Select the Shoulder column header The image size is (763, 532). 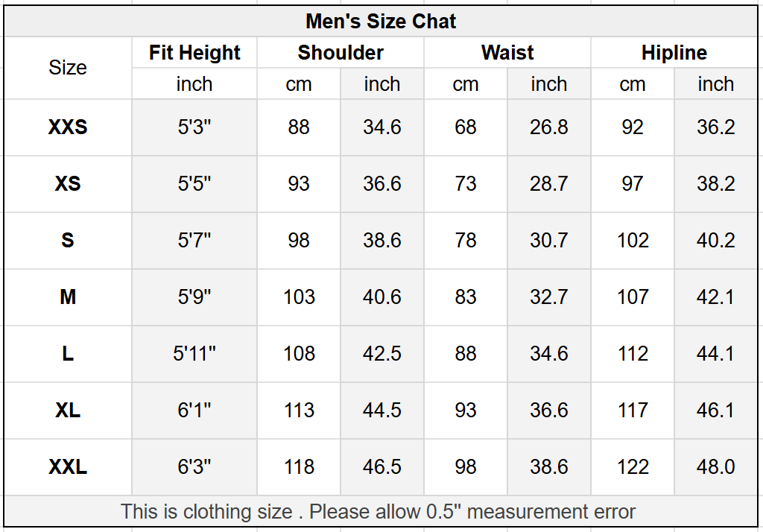pyautogui.click(x=340, y=53)
